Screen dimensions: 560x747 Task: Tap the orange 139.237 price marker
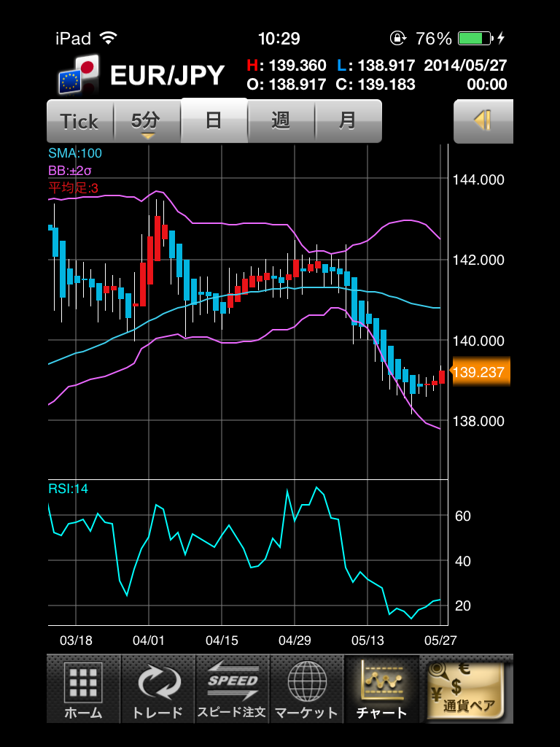pos(479,371)
